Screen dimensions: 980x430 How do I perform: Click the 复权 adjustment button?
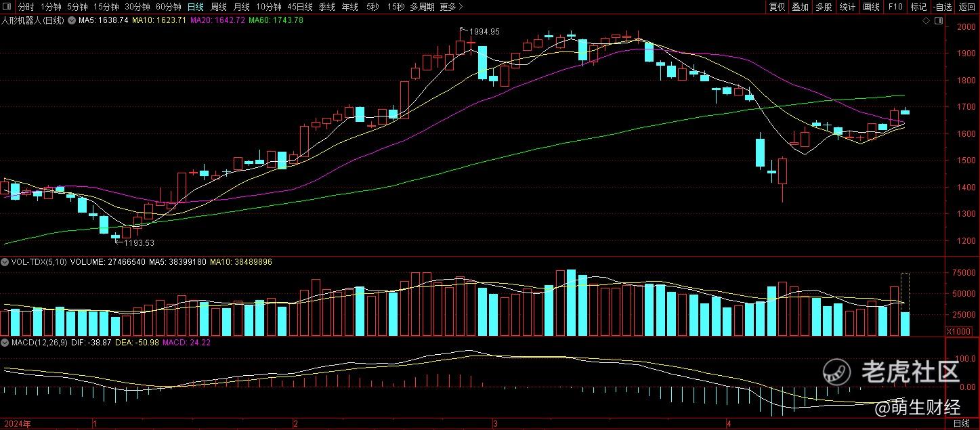point(777,7)
